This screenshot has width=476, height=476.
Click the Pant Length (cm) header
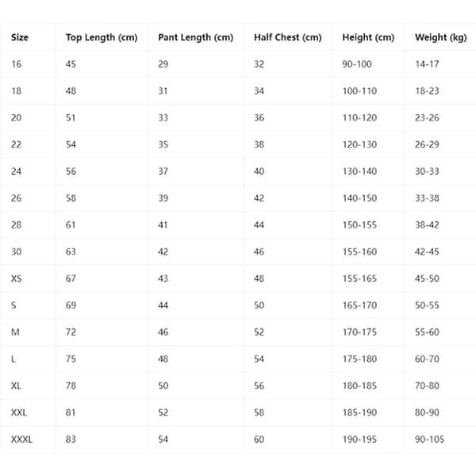pos(196,37)
